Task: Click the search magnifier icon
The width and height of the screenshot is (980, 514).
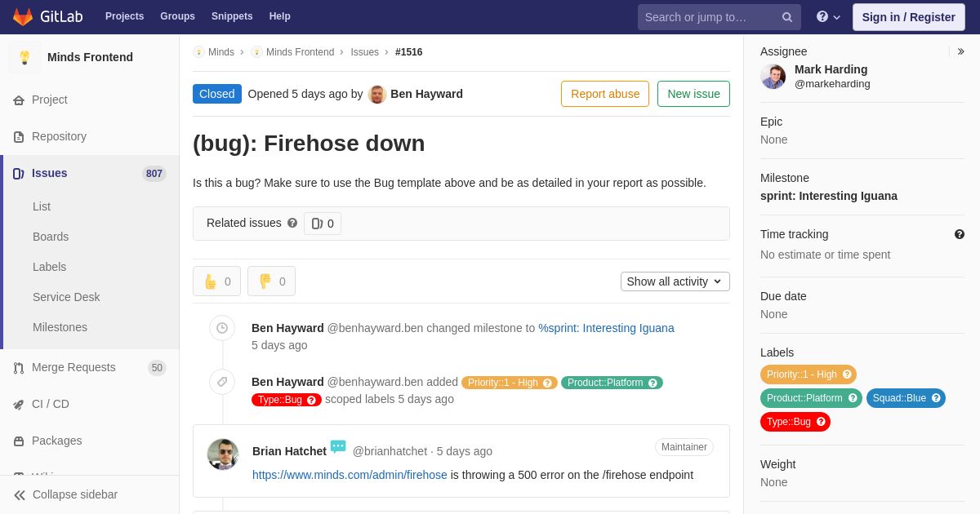Action: coord(787,17)
